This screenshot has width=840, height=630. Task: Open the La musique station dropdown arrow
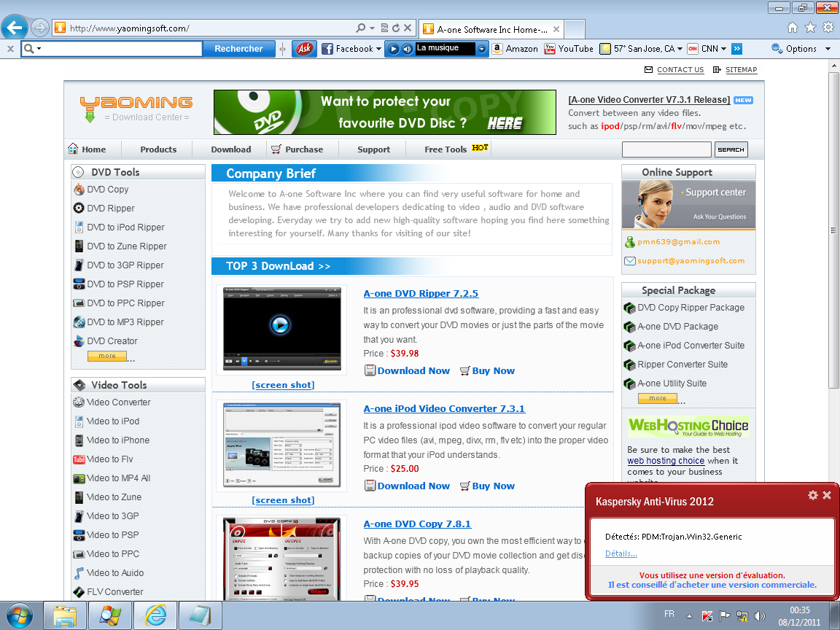tap(482, 49)
